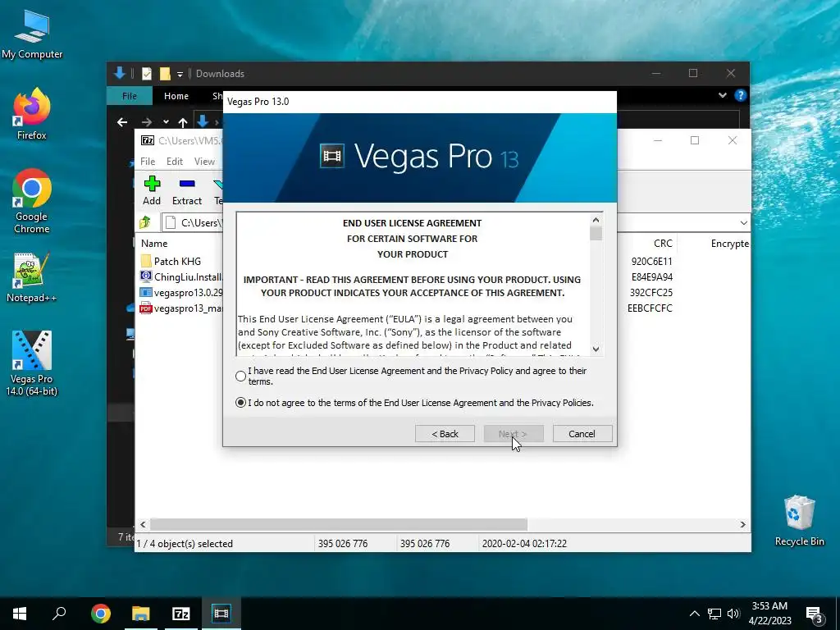Viewport: 840px width, 630px height.
Task: Select the vegaspro13.0.29 installer file icon
Action: click(x=146, y=293)
